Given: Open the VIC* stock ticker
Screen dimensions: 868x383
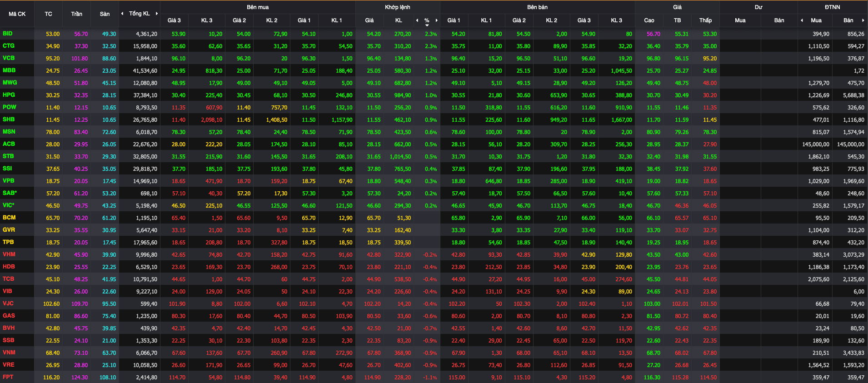Looking at the screenshot, I should pyautogui.click(x=9, y=205).
